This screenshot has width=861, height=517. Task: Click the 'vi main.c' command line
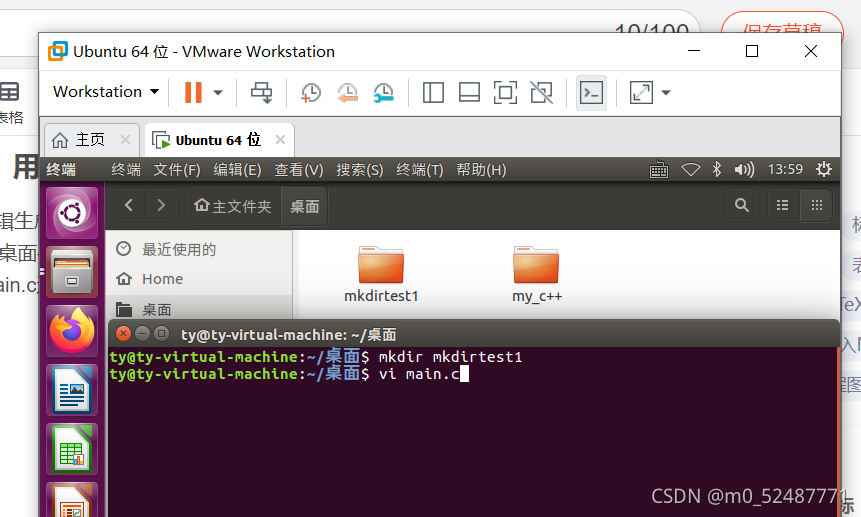tap(419, 374)
